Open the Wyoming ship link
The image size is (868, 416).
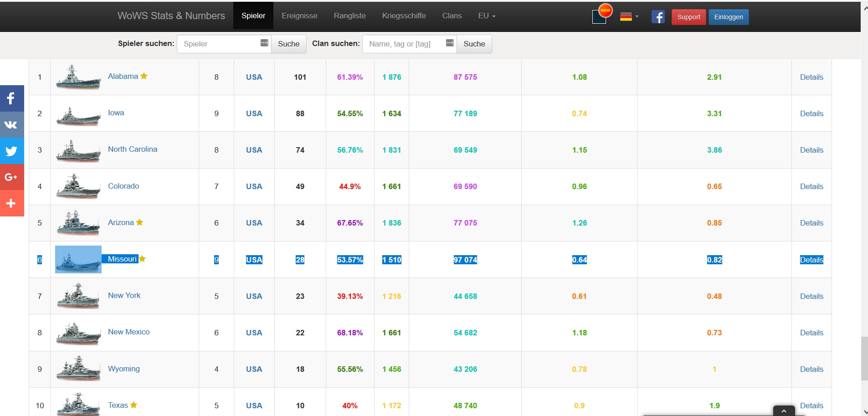[x=124, y=369]
